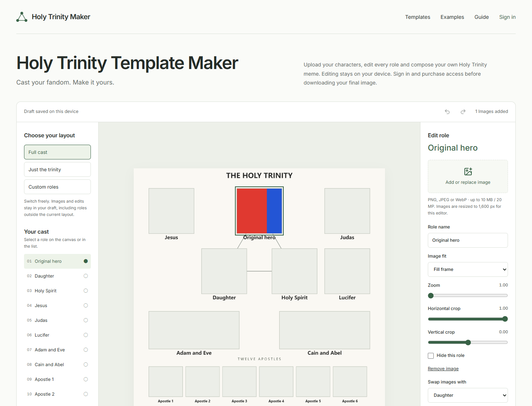This screenshot has height=406, width=532.
Task: Tick the Hide this role checkbox
Action: tap(431, 356)
